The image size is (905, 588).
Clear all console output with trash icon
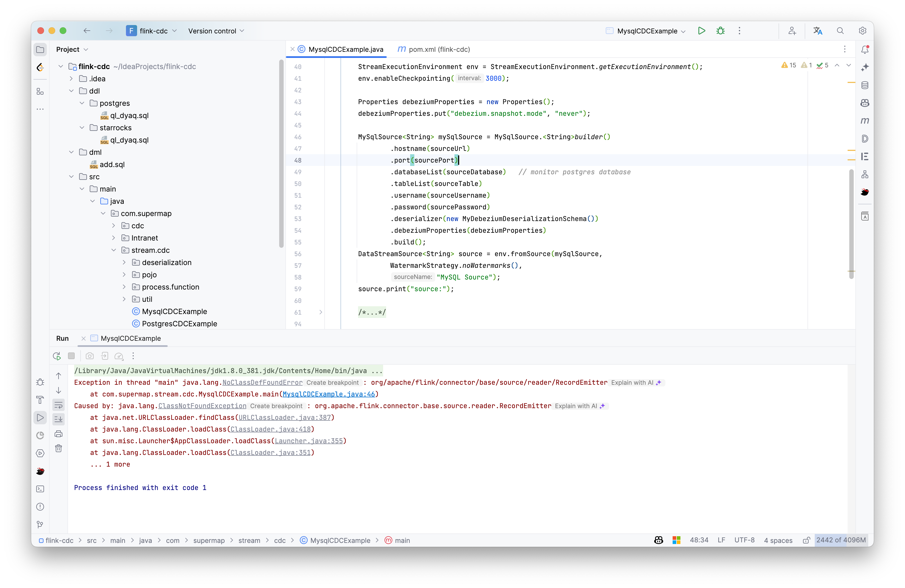59,448
